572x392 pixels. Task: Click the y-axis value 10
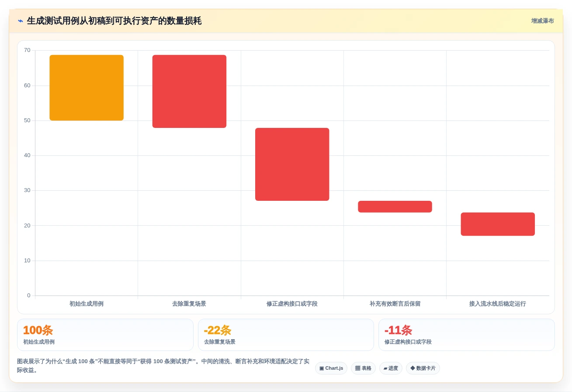(x=27, y=261)
